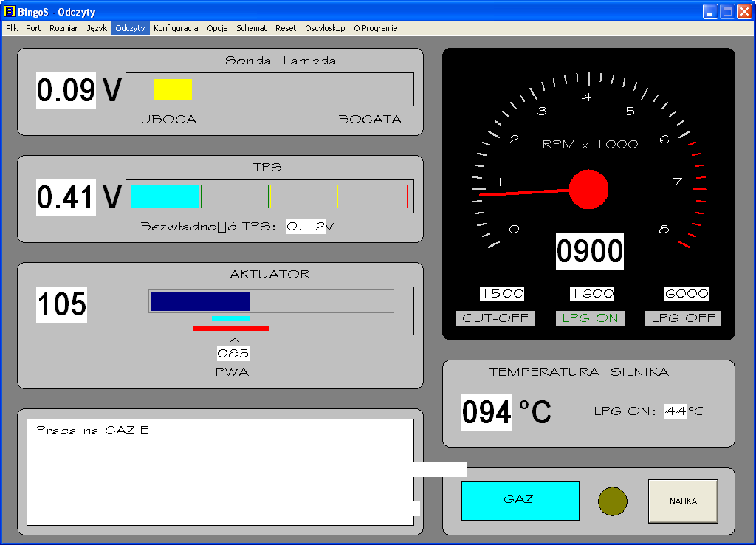Click the CUT-OFF label button
This screenshot has width=756, height=545.
(495, 318)
